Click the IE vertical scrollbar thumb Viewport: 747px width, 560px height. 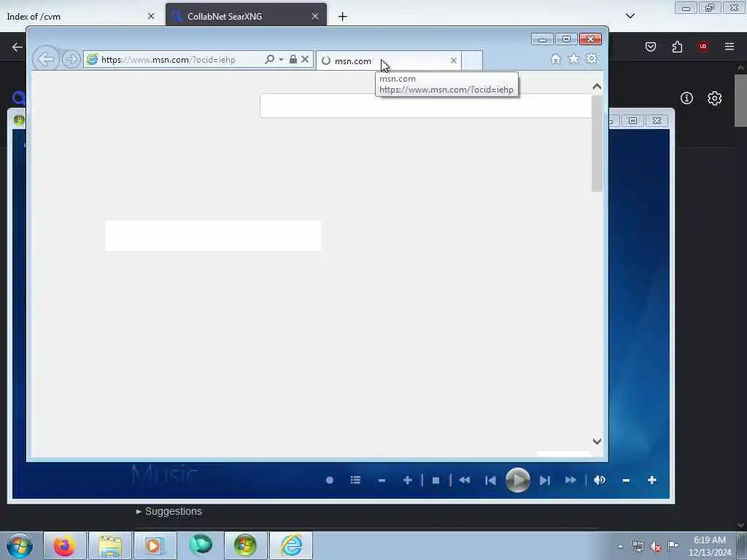coord(597,144)
